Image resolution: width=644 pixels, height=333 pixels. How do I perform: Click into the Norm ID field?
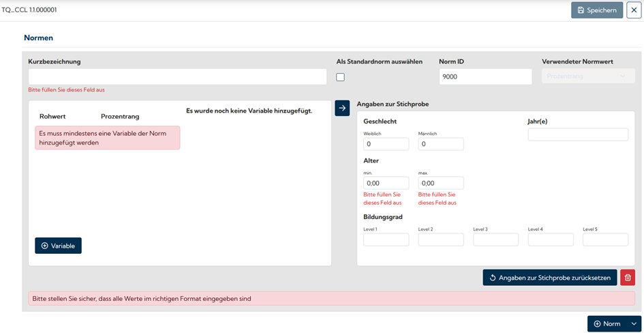pyautogui.click(x=485, y=76)
